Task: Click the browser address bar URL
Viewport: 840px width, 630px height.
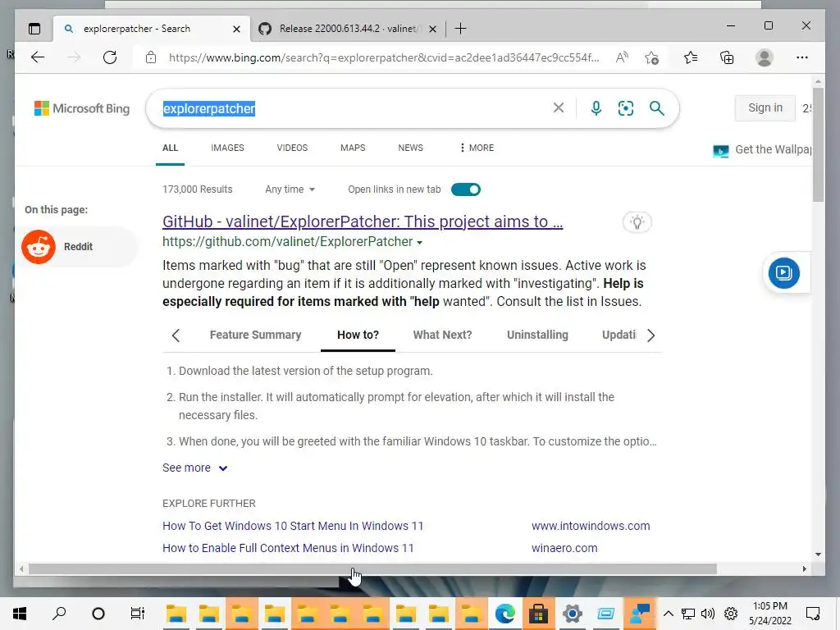Action: coord(384,57)
